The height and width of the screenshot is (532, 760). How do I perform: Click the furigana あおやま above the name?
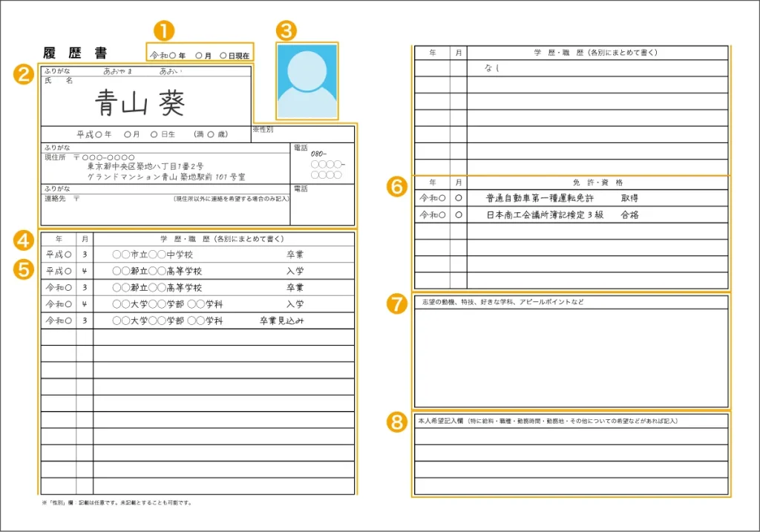point(117,71)
